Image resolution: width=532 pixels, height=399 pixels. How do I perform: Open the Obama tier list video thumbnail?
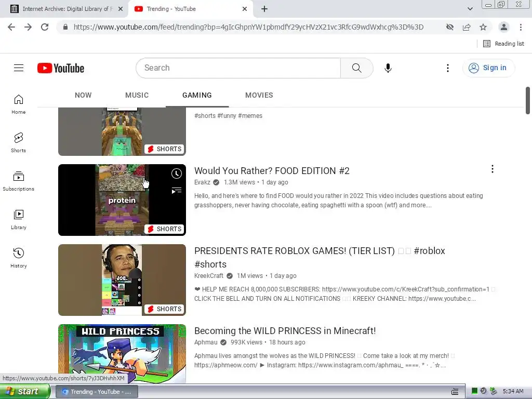pyautogui.click(x=122, y=280)
